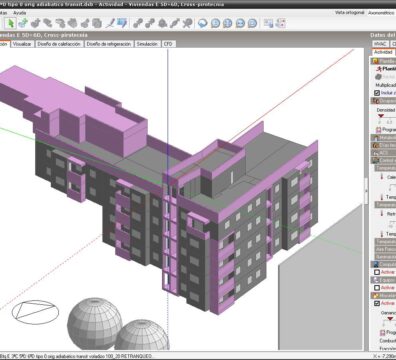
Task: Click the last blue zoom icon in the toolbar
Action: tap(253, 23)
